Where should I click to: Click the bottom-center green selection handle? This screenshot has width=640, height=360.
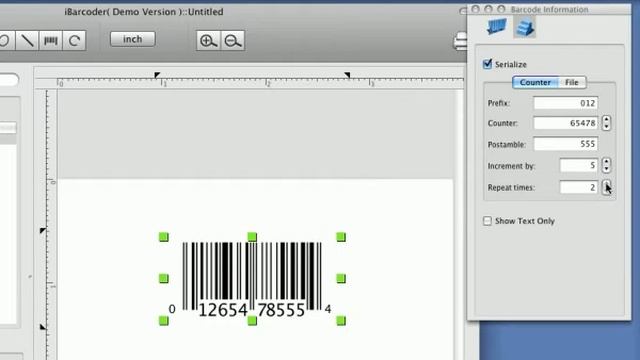click(x=252, y=321)
